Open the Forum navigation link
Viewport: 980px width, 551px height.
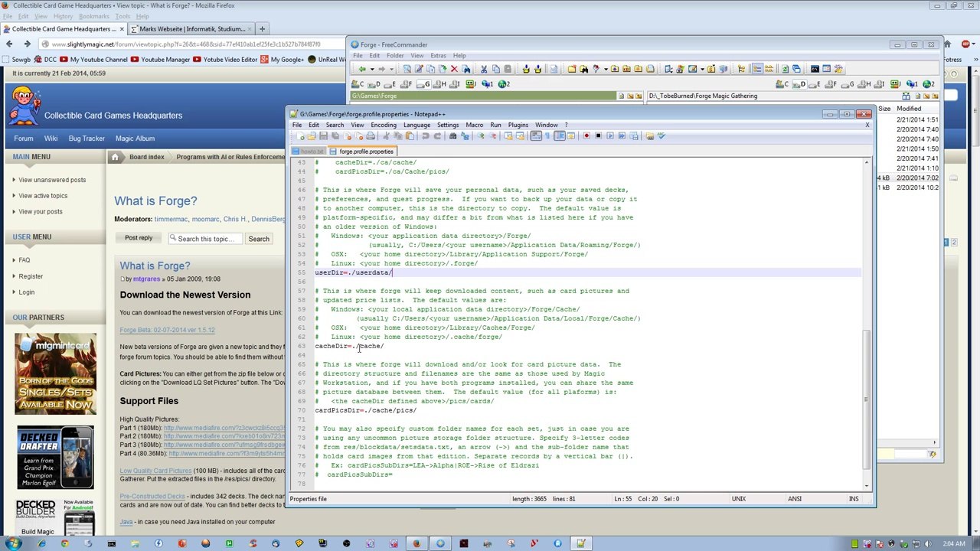(x=23, y=139)
